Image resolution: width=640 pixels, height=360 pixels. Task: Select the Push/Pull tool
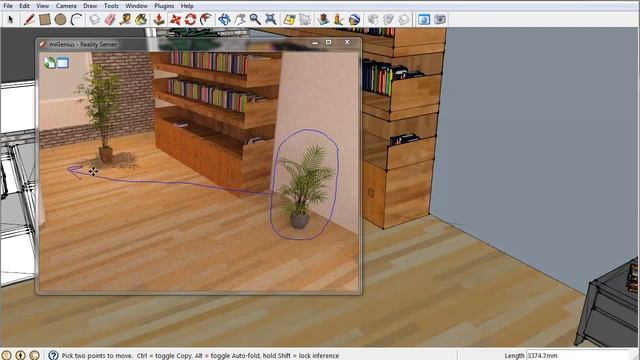pyautogui.click(x=159, y=19)
